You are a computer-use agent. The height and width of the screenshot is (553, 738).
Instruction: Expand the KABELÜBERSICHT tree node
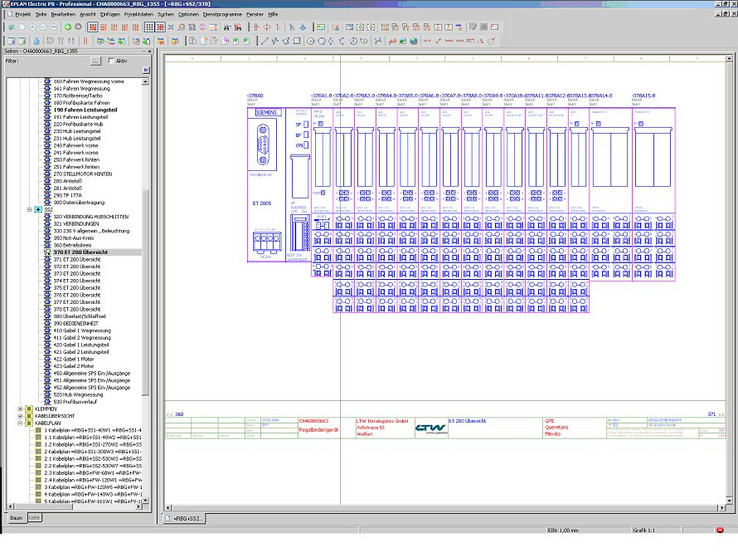[x=20, y=416]
